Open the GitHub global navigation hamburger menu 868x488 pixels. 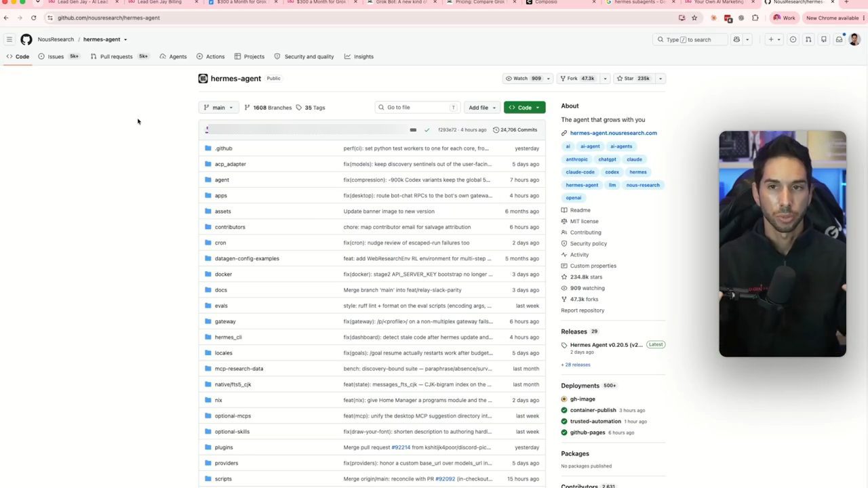point(9,39)
